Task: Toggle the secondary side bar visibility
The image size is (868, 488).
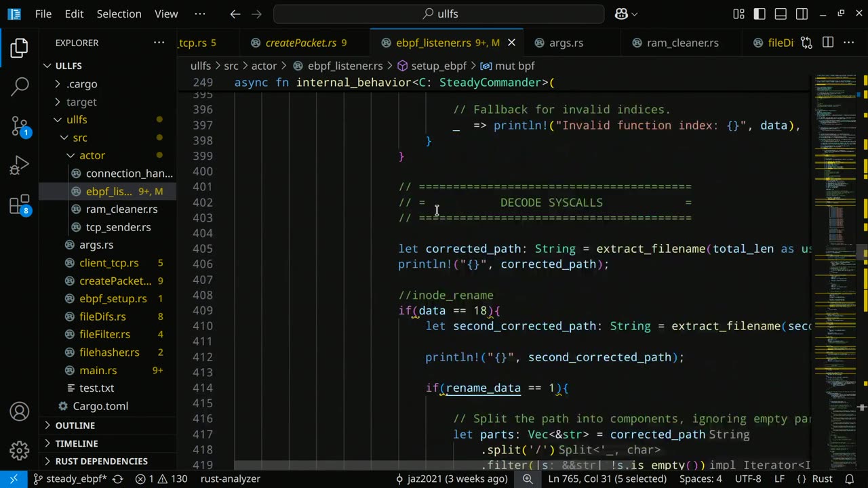Action: click(802, 14)
